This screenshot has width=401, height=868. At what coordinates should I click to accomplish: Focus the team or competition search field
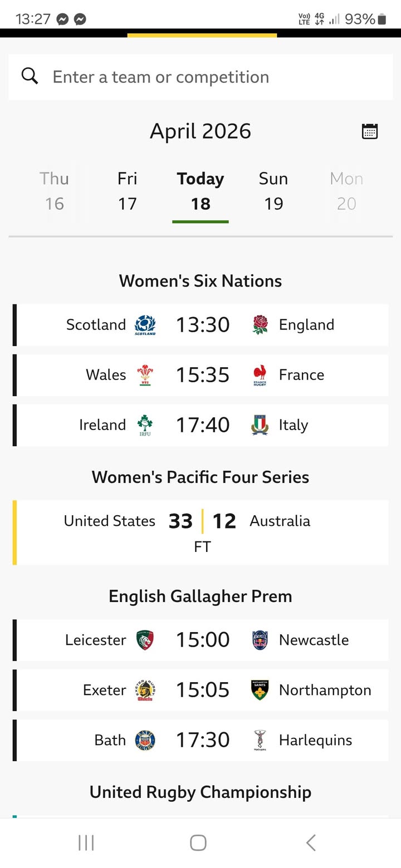click(x=212, y=77)
